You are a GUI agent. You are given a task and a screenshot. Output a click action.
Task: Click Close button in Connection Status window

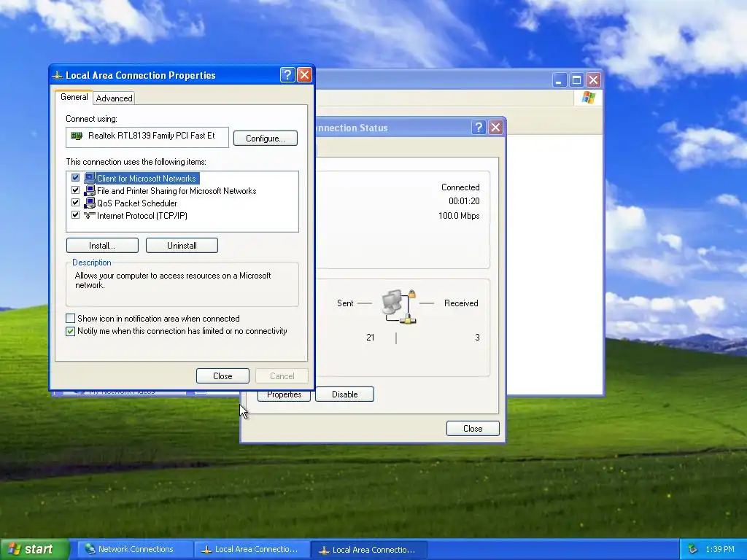point(473,429)
